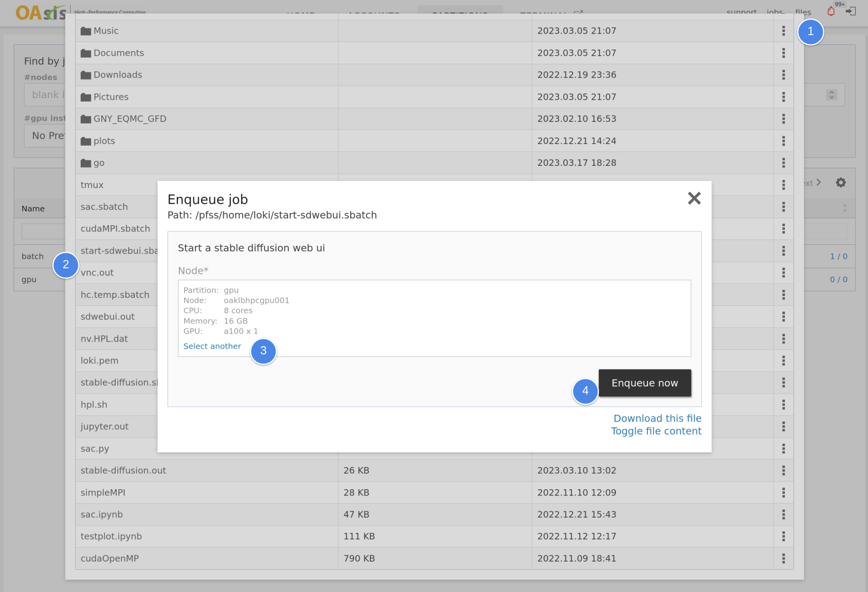Screen dimensions: 868x592
Task: Select the stable-diffusion.out file
Action: tap(123, 470)
